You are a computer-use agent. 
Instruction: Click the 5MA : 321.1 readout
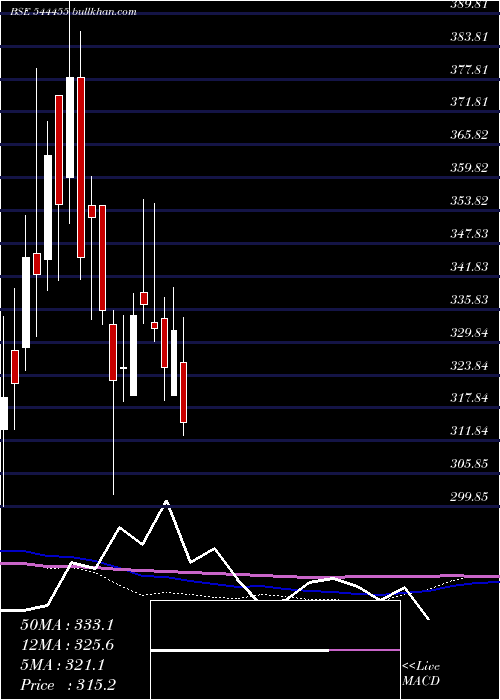tap(62, 665)
